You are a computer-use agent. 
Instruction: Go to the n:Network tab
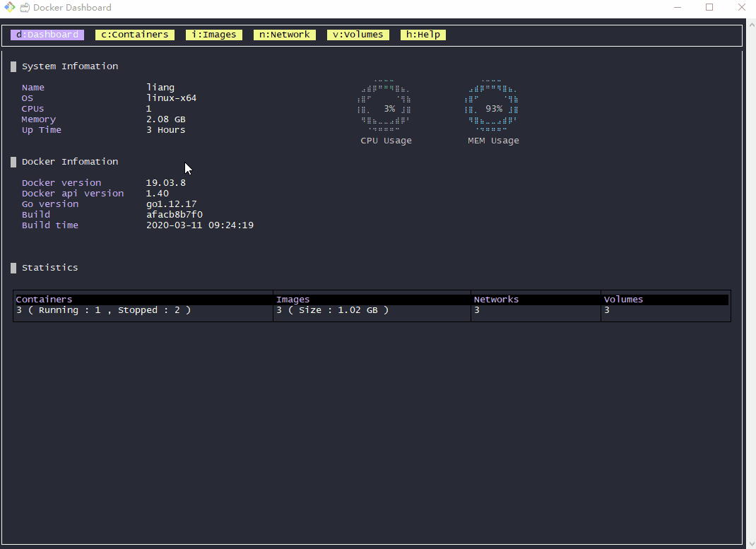pos(285,35)
